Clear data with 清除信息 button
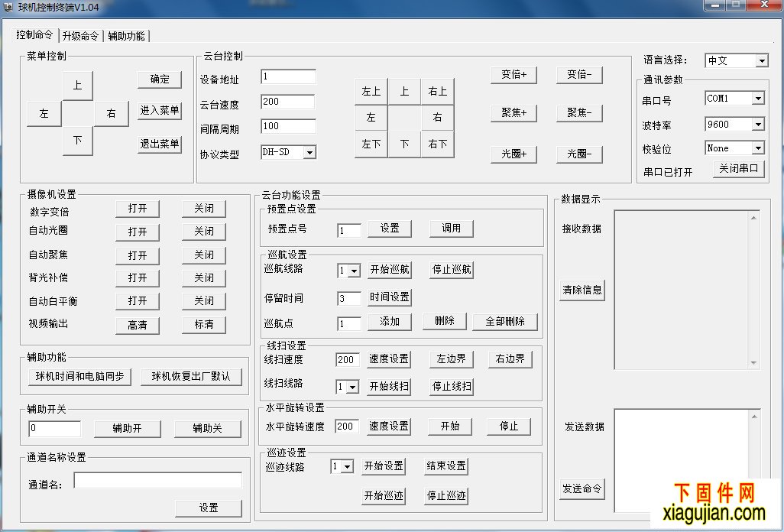This screenshot has width=784, height=532. 582,290
